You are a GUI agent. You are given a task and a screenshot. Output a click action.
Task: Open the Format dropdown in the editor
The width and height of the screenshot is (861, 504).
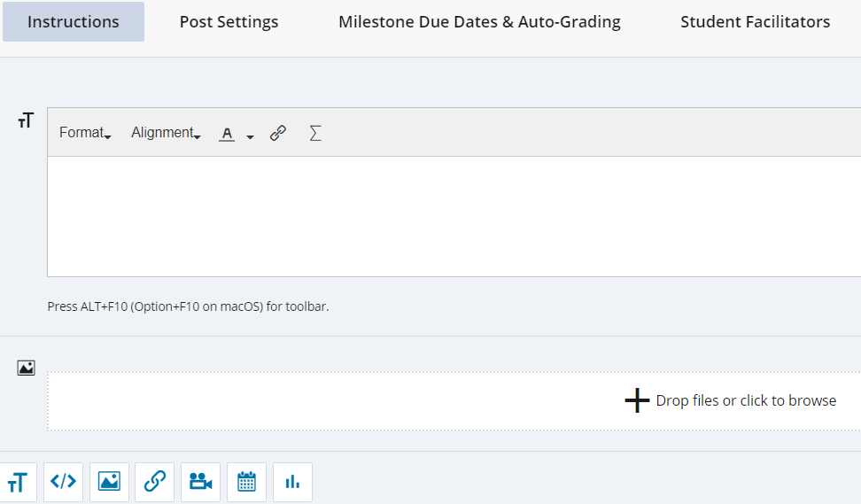[x=85, y=133]
